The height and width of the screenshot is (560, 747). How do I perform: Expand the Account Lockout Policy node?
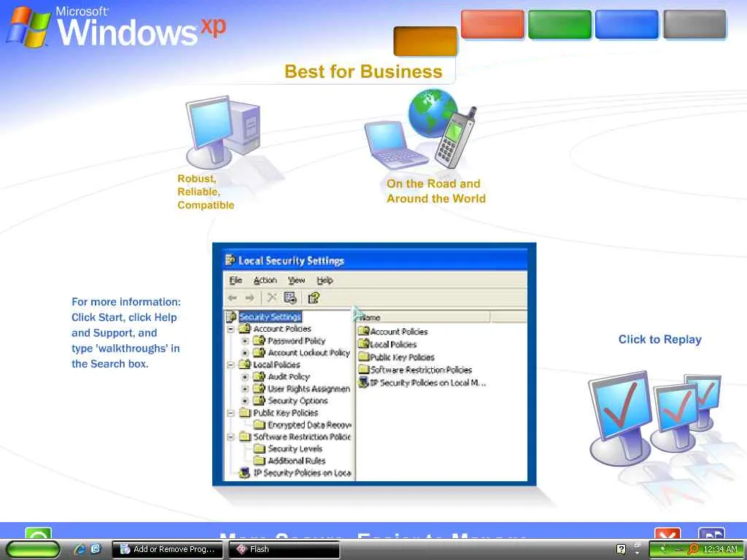(x=245, y=353)
